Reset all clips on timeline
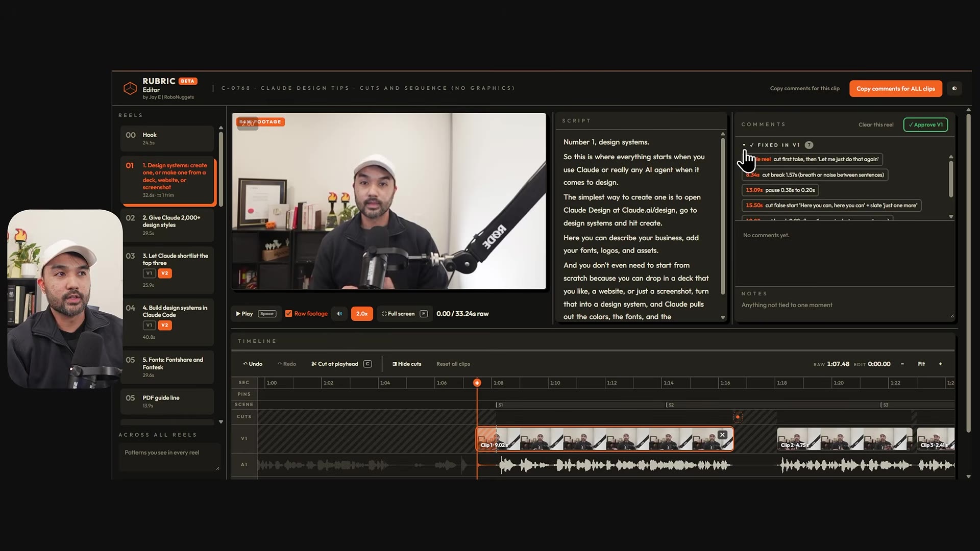Viewport: 980px width, 551px height. click(453, 364)
